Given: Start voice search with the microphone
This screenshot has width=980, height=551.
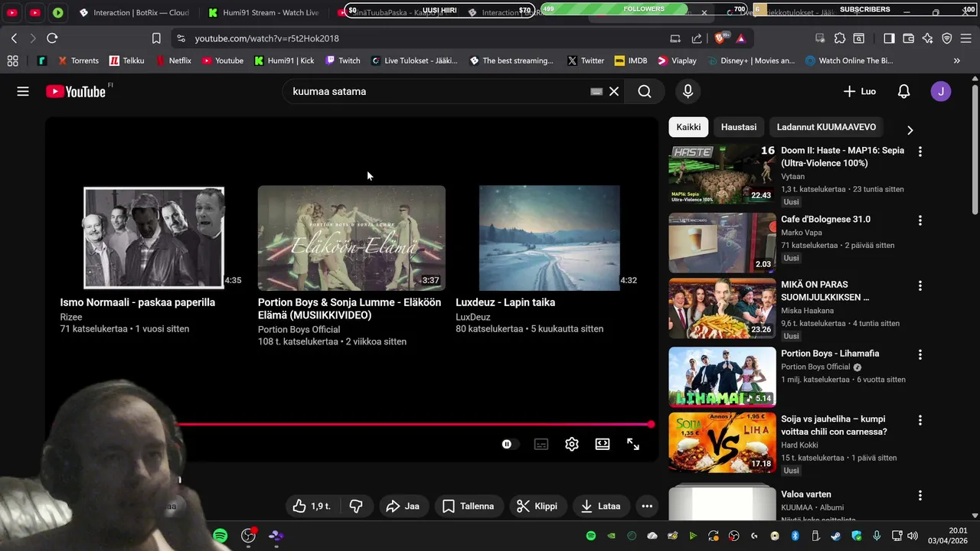Looking at the screenshot, I should 688,91.
